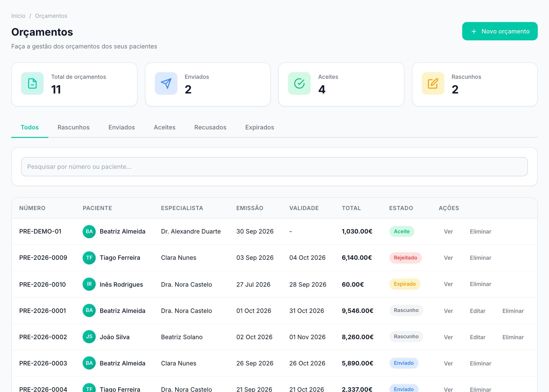The width and height of the screenshot is (549, 392).
Task: Sort by the Total column header
Action: [351, 208]
